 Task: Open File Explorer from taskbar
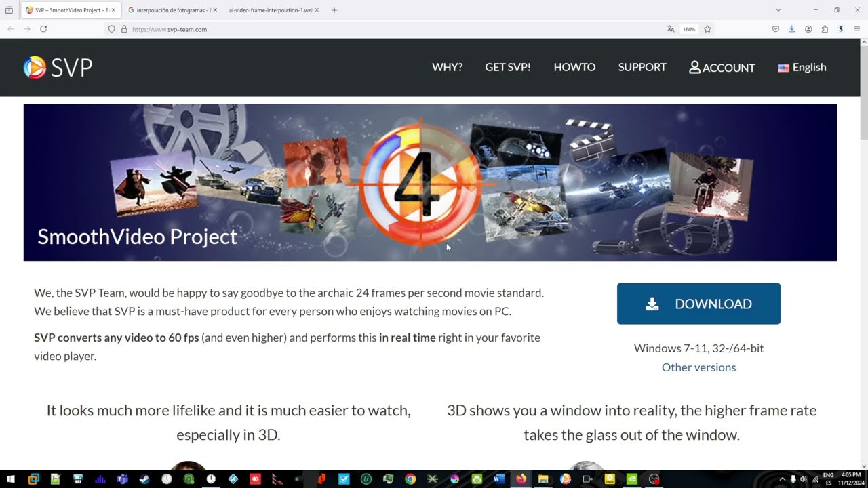click(x=543, y=479)
